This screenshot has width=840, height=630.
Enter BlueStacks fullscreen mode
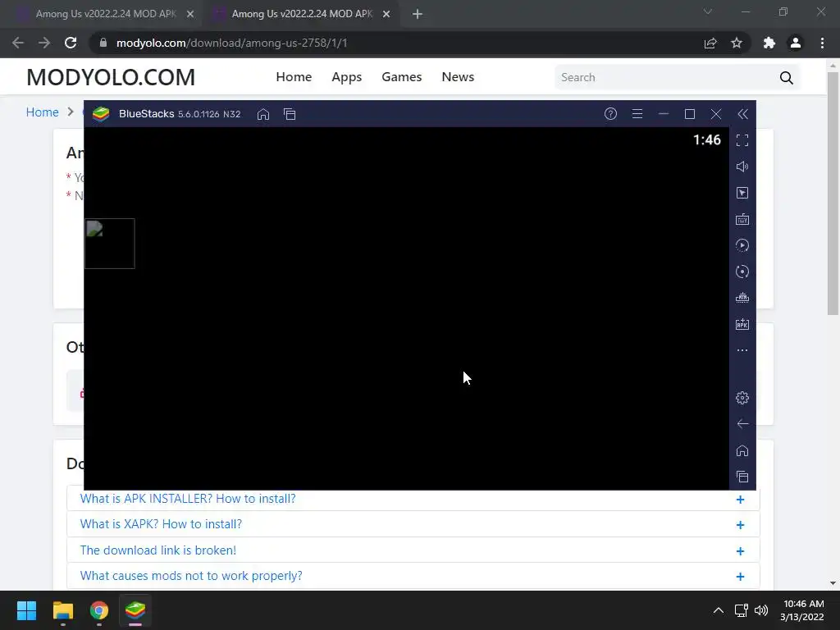tap(742, 140)
